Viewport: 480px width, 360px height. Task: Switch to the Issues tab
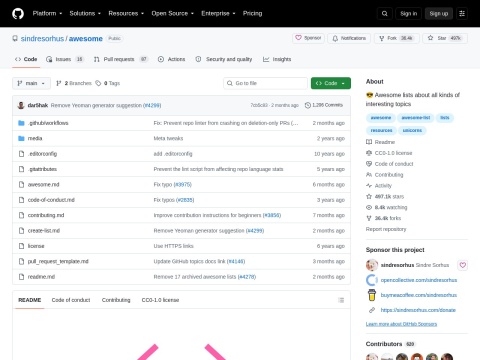65,59
